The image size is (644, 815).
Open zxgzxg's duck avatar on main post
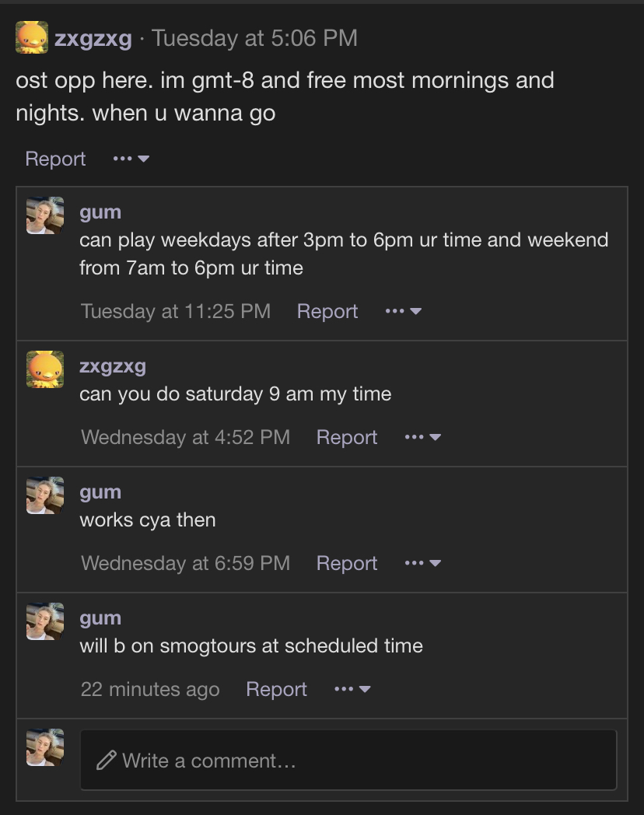(x=32, y=37)
